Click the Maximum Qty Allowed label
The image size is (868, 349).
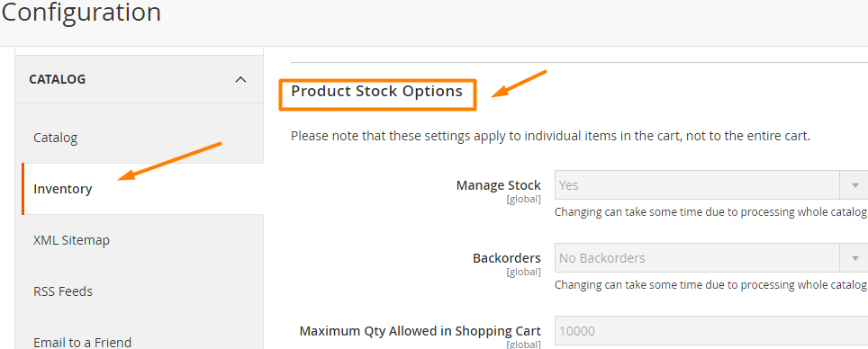tap(420, 331)
